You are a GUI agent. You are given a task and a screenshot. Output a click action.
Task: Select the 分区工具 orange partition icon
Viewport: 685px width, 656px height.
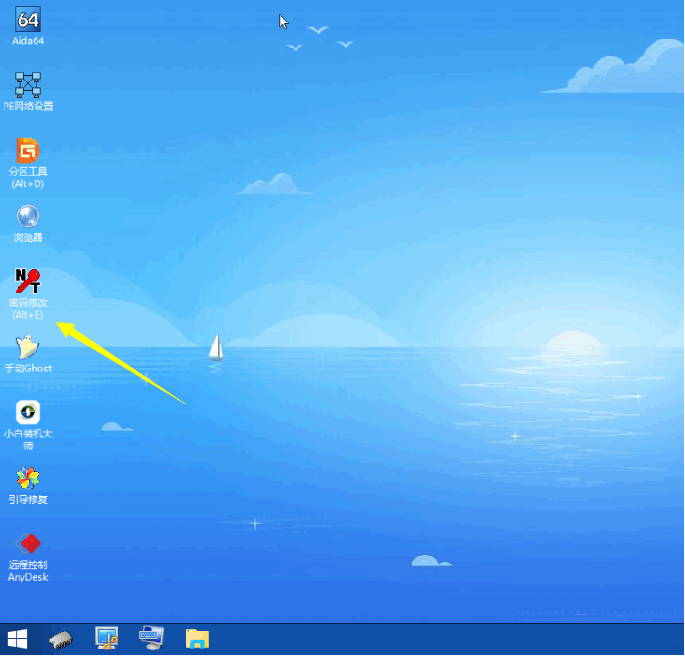point(28,151)
